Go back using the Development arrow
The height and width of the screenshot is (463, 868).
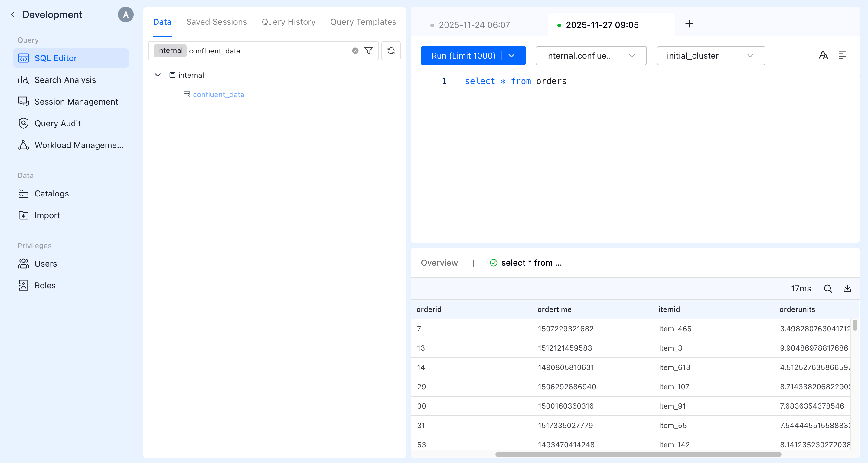(13, 15)
